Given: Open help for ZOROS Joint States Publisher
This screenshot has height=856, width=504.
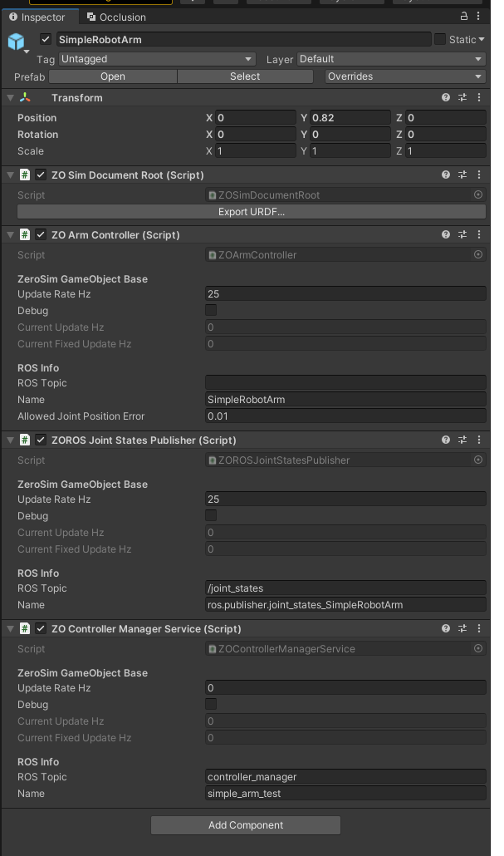Looking at the screenshot, I should click(x=446, y=440).
